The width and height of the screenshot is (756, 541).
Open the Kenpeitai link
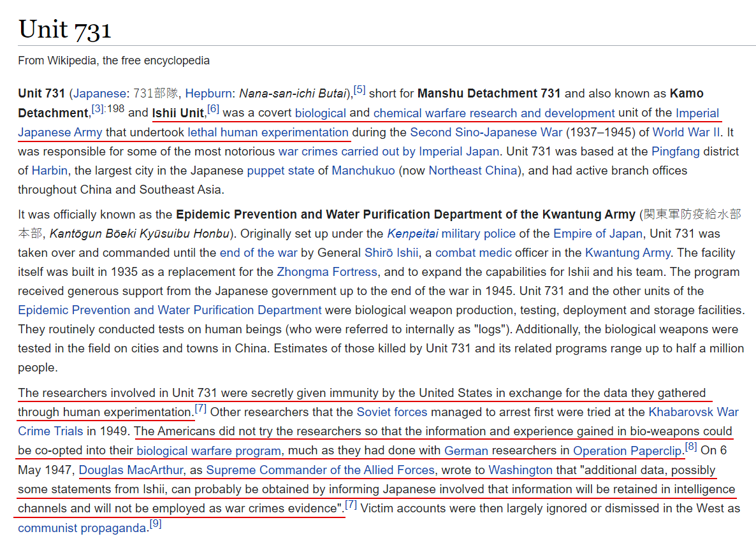click(x=412, y=234)
